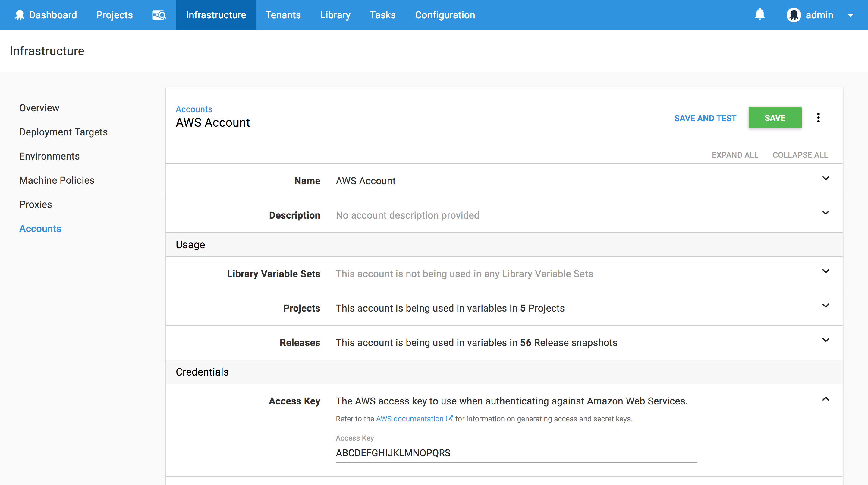
Task: Expand the Library Variable Sets section
Action: (x=826, y=271)
